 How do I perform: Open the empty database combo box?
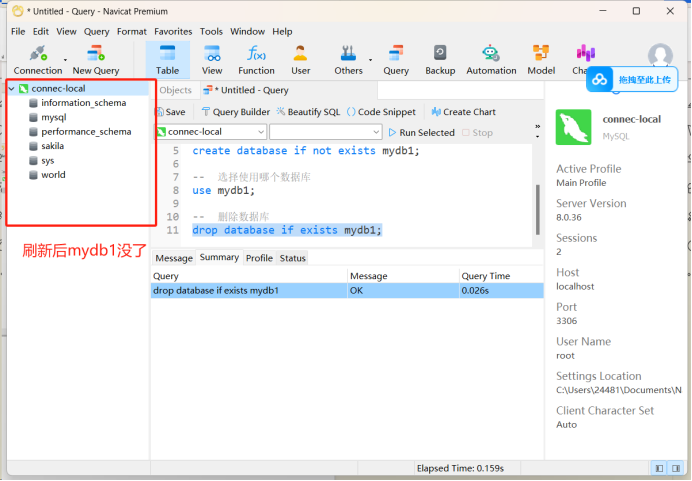click(326, 132)
